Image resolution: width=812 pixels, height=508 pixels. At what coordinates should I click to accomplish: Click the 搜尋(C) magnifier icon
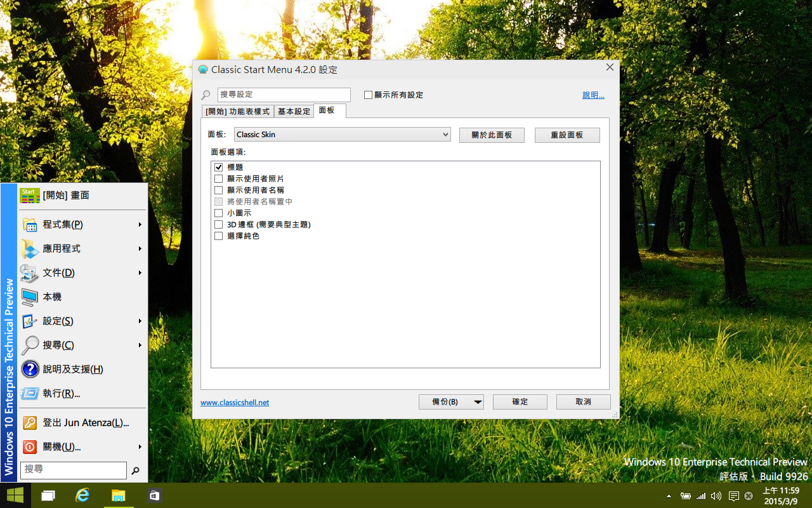(30, 345)
